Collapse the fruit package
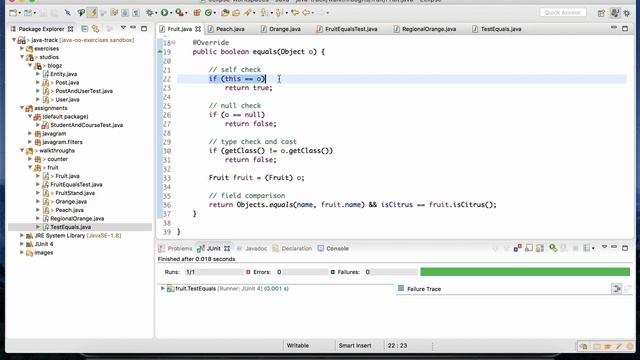Image resolution: width=640 pixels, height=360 pixels. (x=30, y=167)
